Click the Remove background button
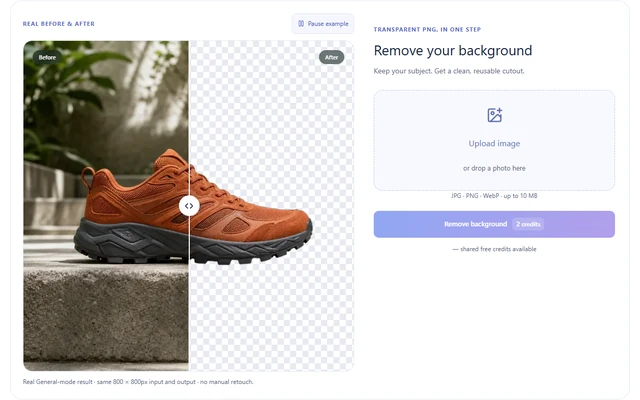This screenshot has width=640, height=400. 494,224
